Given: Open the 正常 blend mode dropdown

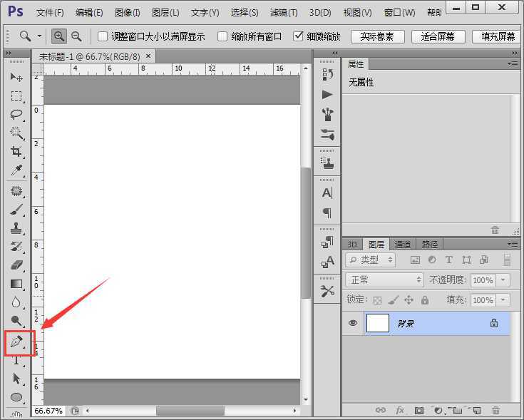Looking at the screenshot, I should pyautogui.click(x=384, y=280).
